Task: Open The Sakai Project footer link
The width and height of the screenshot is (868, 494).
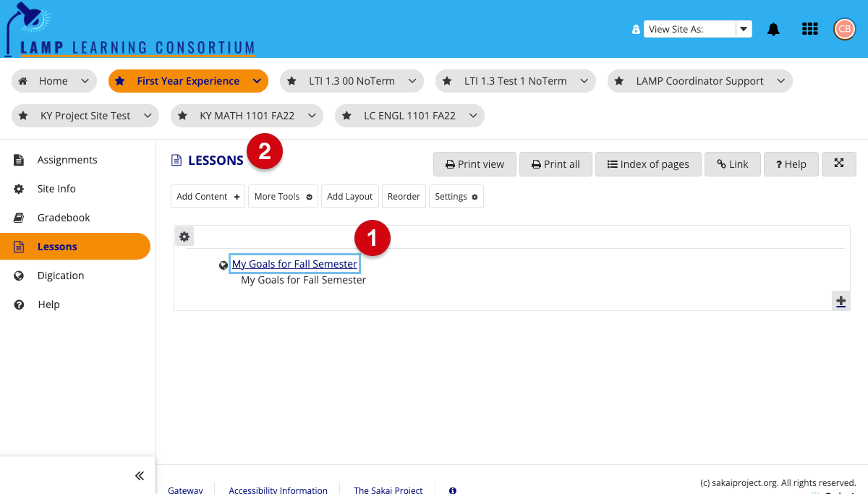Action: tap(388, 490)
